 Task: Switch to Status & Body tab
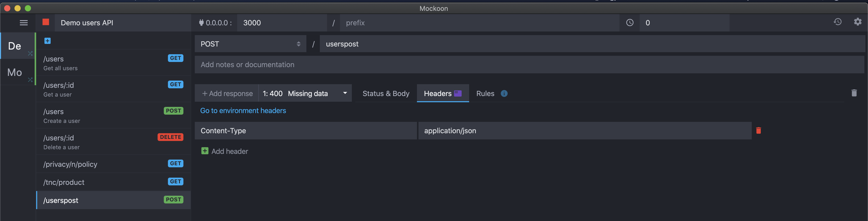(x=386, y=93)
